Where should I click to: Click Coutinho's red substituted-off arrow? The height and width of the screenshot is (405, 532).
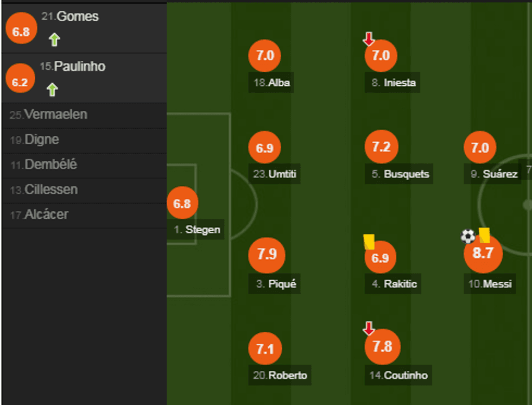(x=369, y=328)
